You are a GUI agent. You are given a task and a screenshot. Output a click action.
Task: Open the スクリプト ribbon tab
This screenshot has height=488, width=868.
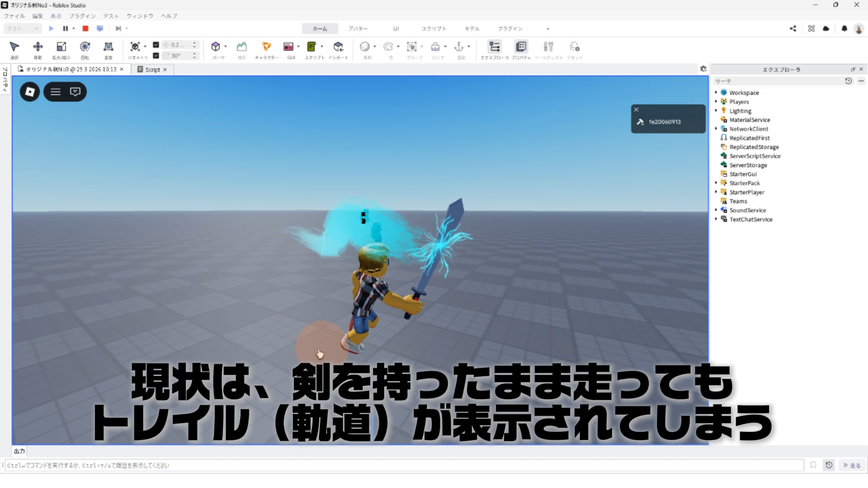click(x=434, y=28)
